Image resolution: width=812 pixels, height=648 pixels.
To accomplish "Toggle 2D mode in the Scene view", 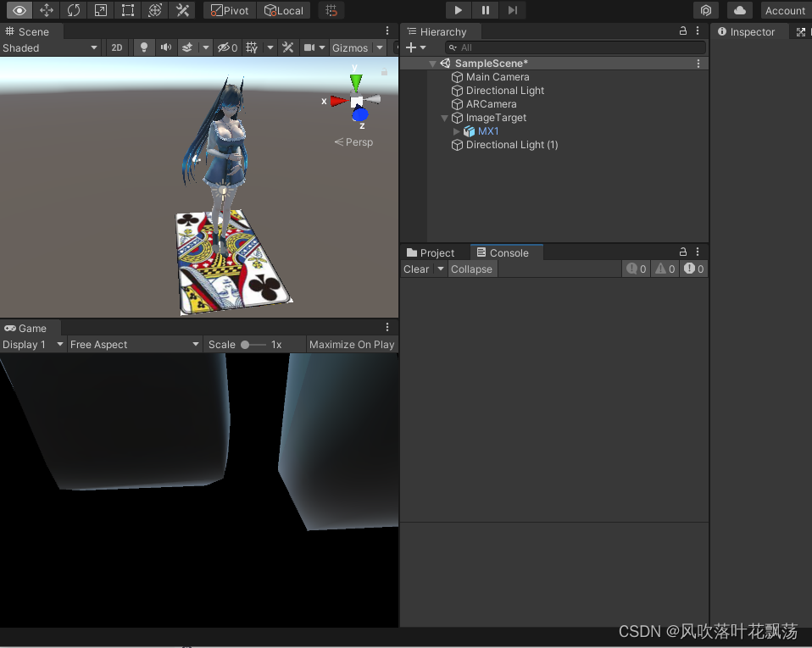I will [x=116, y=47].
